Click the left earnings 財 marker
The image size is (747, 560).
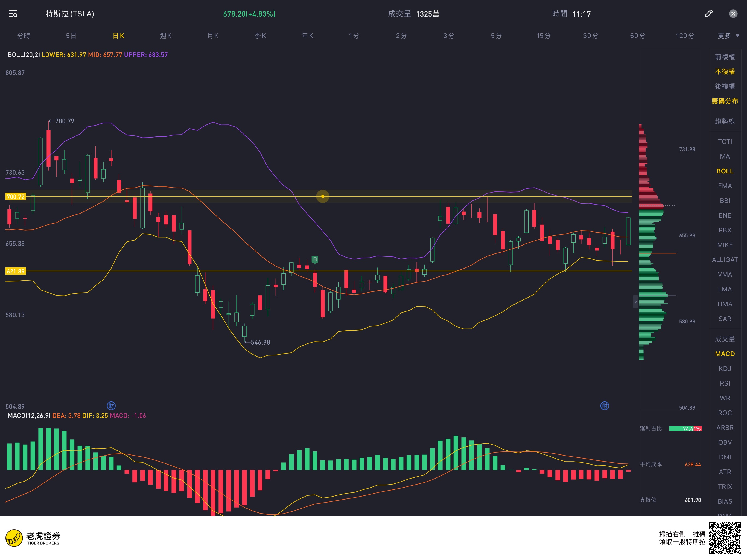click(x=111, y=406)
